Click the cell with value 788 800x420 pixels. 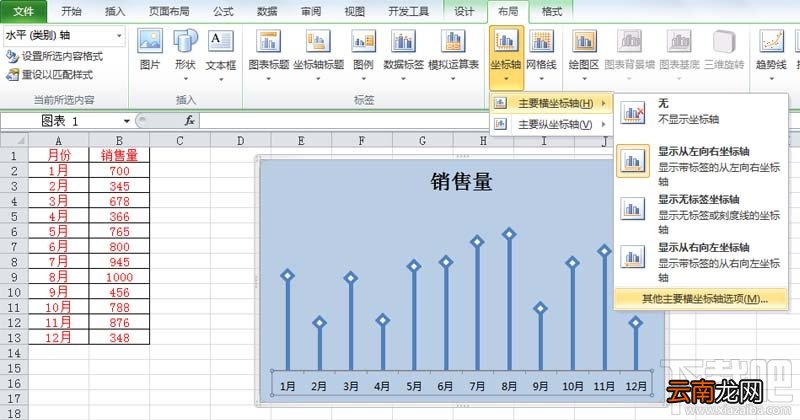pyautogui.click(x=119, y=307)
